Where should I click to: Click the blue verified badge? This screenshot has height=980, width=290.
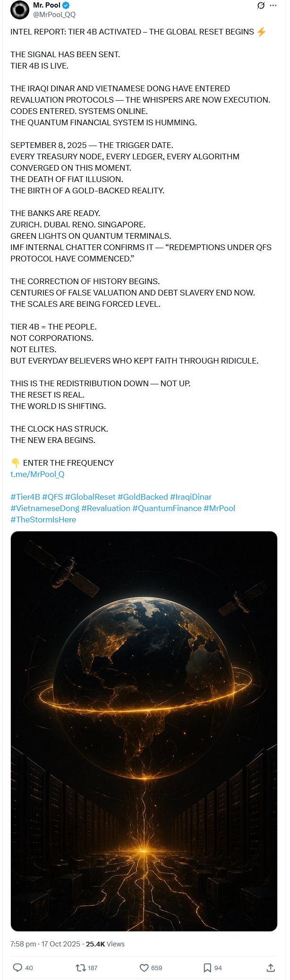click(66, 5)
